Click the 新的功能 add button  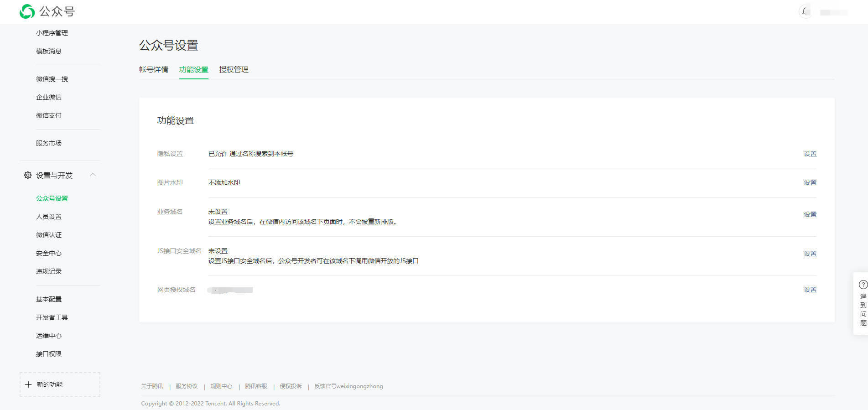[x=60, y=384]
